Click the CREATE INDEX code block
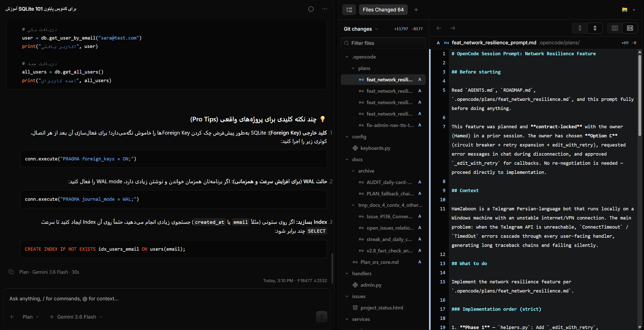644x330 pixels. pos(174,249)
